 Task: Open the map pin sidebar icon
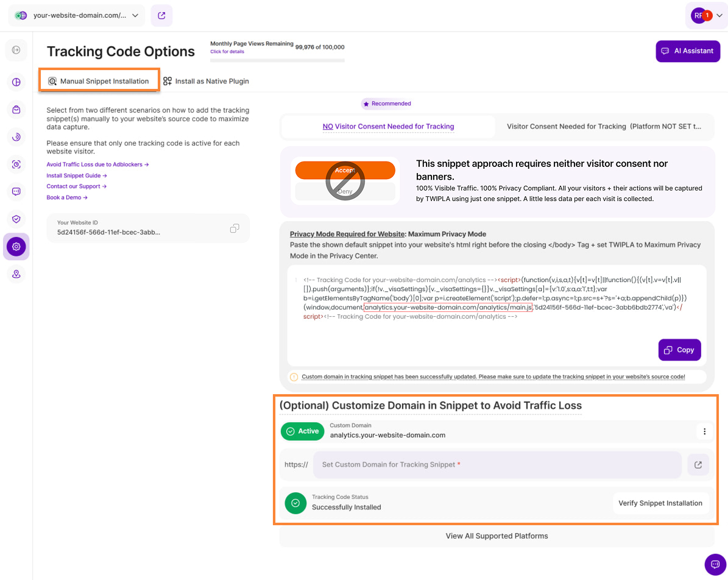coord(16,274)
